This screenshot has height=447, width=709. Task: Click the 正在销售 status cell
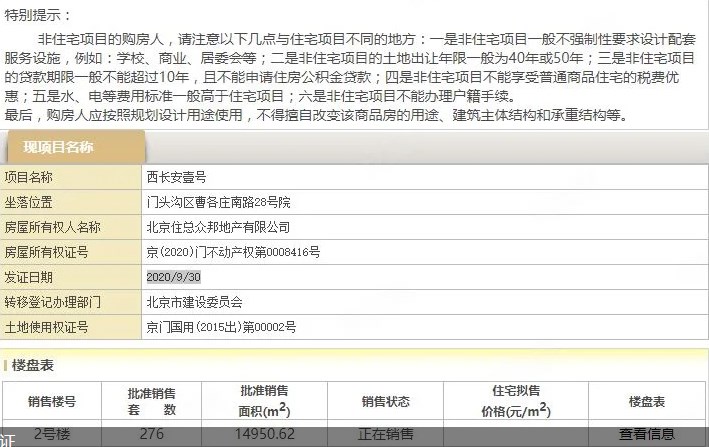(385, 434)
